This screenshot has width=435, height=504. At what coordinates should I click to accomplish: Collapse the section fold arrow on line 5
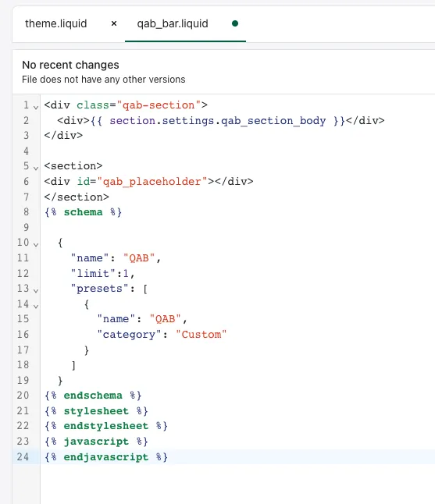pos(36,168)
